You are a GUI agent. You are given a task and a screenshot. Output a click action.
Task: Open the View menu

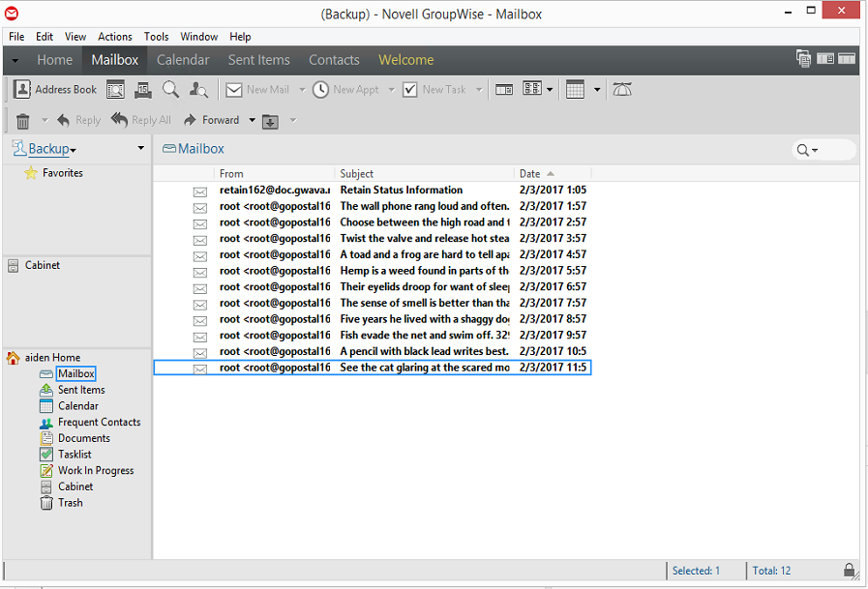[x=75, y=37]
